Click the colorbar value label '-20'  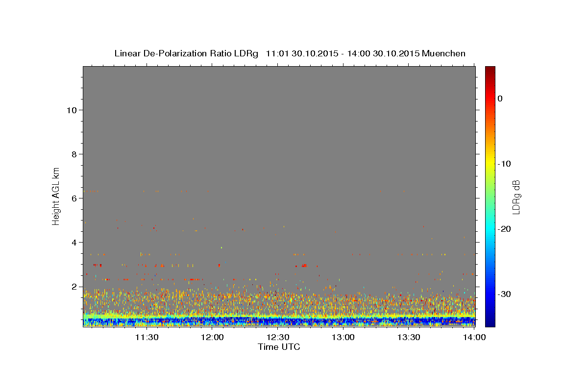click(505, 229)
